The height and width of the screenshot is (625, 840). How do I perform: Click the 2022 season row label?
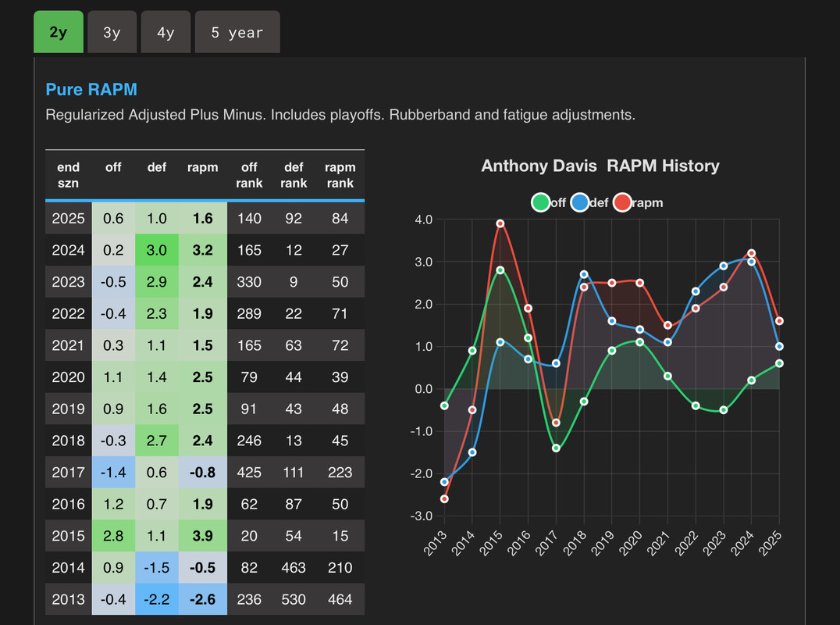coord(68,313)
